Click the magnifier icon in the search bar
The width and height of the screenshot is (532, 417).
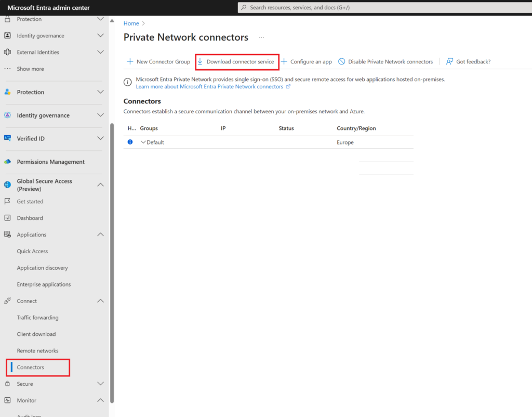(x=244, y=7)
